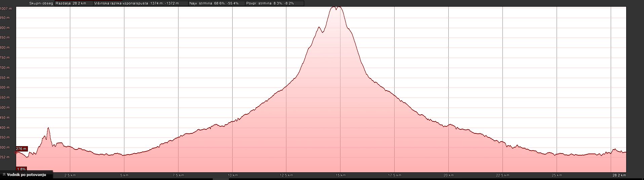Viewport: 644px width, 180px height.
Task: Click the 1.8% slope indicator label
Action: tap(21, 169)
